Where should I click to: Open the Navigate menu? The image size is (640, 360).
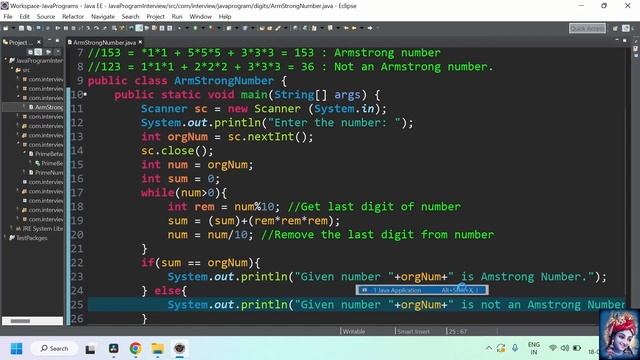(x=103, y=17)
